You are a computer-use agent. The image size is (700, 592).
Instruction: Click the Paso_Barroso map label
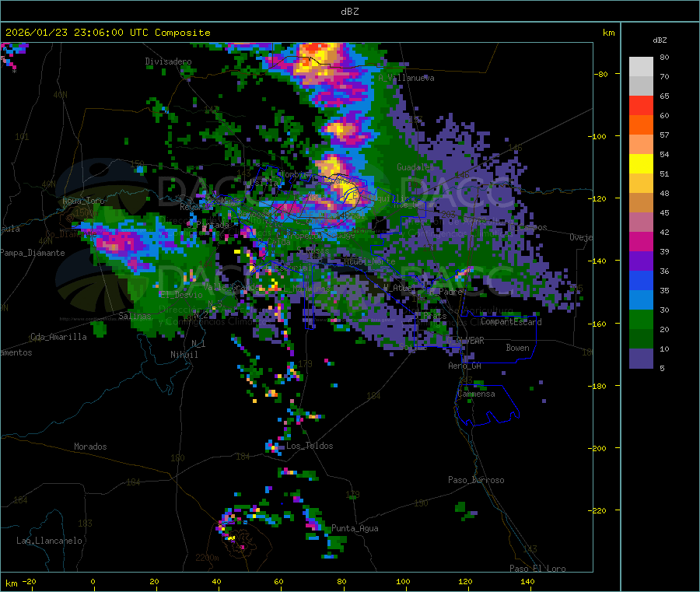click(476, 481)
